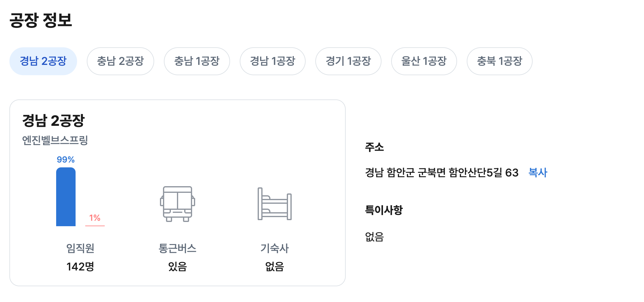Click the 통근버스 label
Image resolution: width=644 pixels, height=302 pixels.
pos(178,248)
